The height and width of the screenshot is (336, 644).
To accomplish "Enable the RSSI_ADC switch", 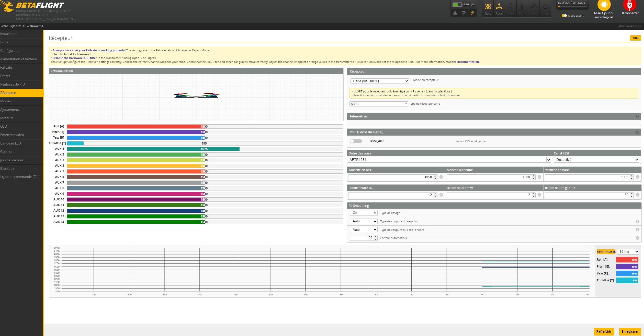I will coord(356,141).
